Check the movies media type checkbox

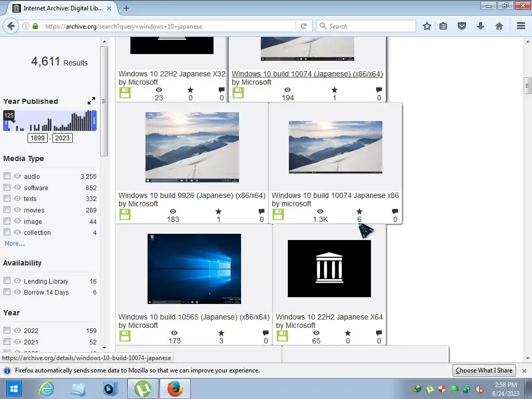click(x=7, y=210)
